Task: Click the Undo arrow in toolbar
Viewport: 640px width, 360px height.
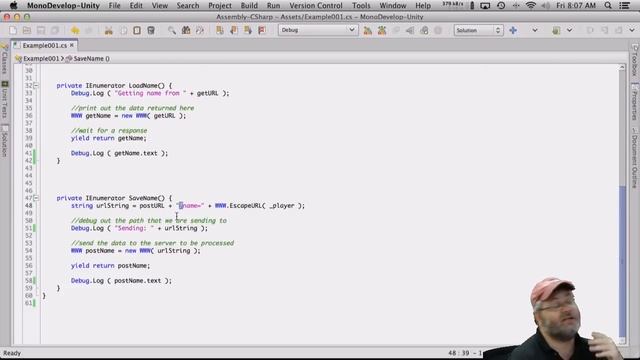Action: (75, 30)
